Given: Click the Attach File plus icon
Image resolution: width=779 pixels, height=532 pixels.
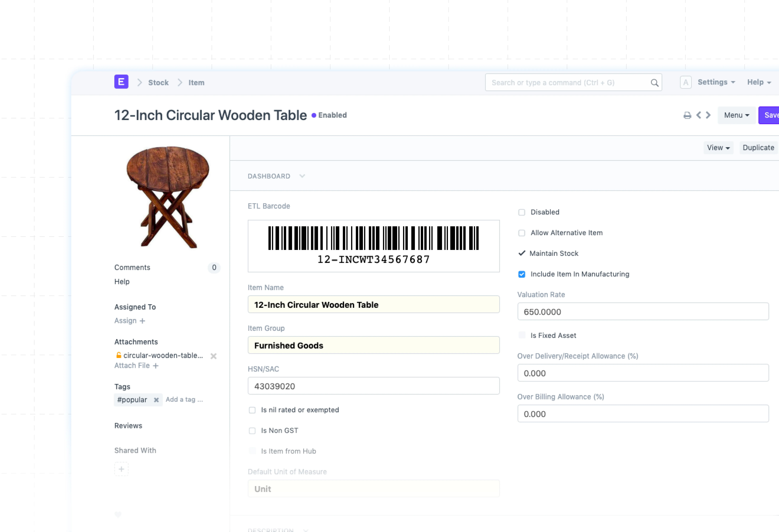Looking at the screenshot, I should tap(156, 366).
